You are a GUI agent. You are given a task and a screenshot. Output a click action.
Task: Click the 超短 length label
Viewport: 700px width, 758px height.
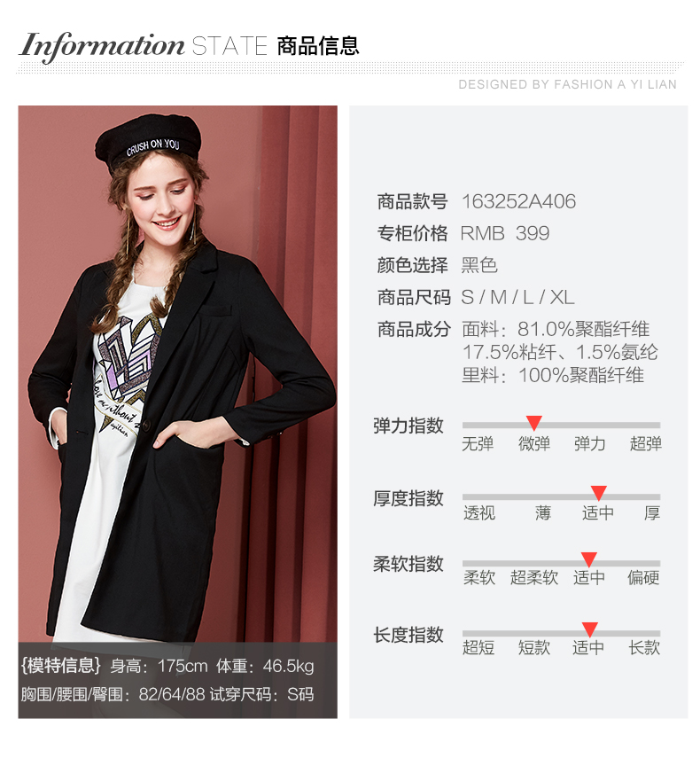[478, 648]
